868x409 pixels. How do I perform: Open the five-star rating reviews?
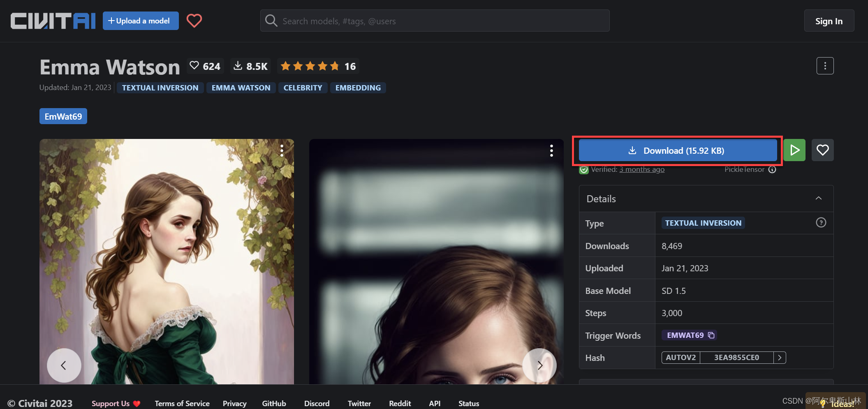point(318,66)
